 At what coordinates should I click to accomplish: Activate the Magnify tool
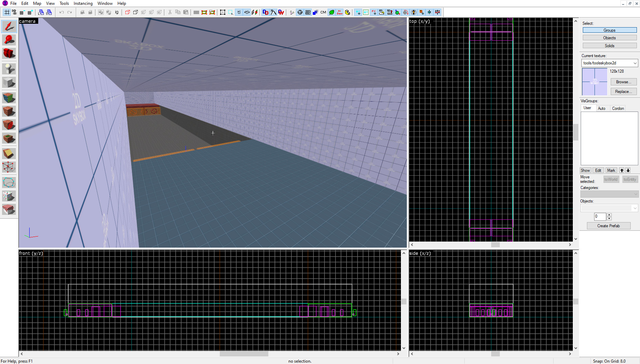point(9,40)
